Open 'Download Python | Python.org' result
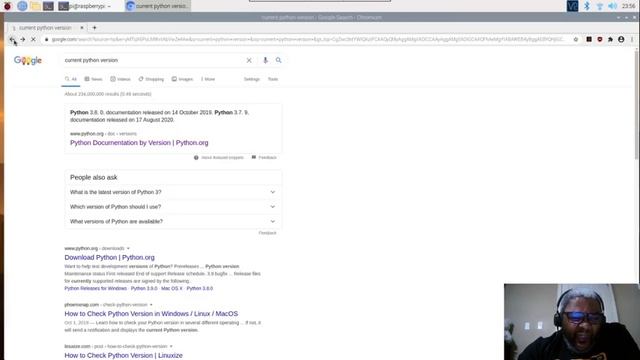The width and height of the screenshot is (640, 360). click(109, 258)
